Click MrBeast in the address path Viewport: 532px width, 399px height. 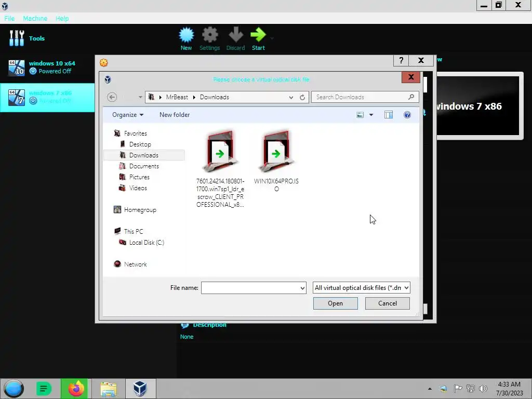(177, 97)
